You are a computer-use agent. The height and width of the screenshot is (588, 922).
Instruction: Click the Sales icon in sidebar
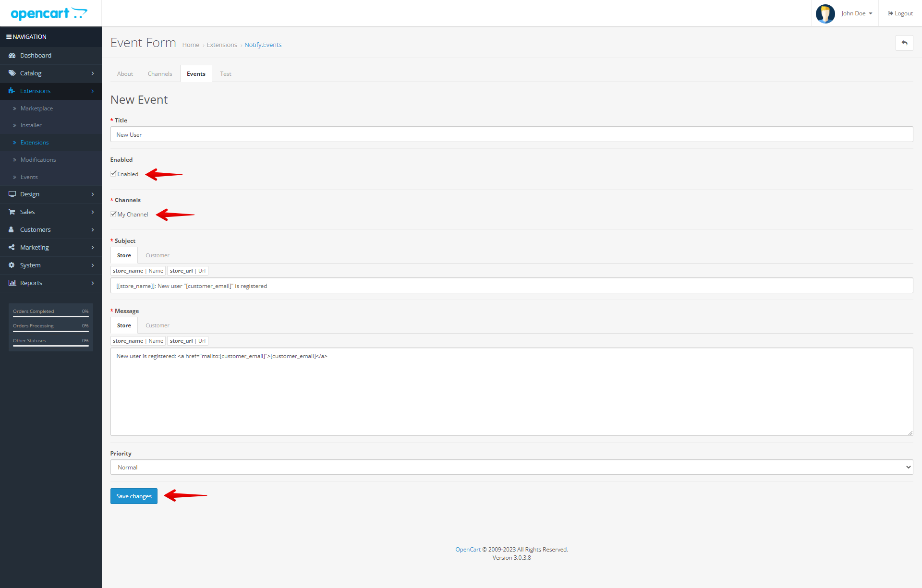pyautogui.click(x=12, y=211)
